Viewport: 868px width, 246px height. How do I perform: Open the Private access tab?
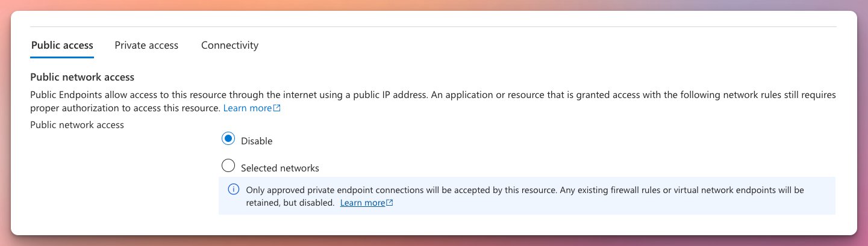point(146,45)
